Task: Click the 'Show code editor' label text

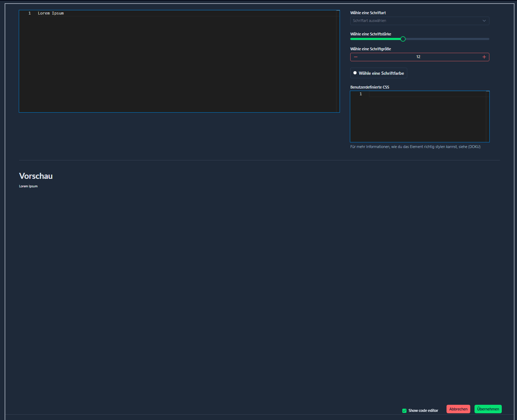Action: [423, 411]
